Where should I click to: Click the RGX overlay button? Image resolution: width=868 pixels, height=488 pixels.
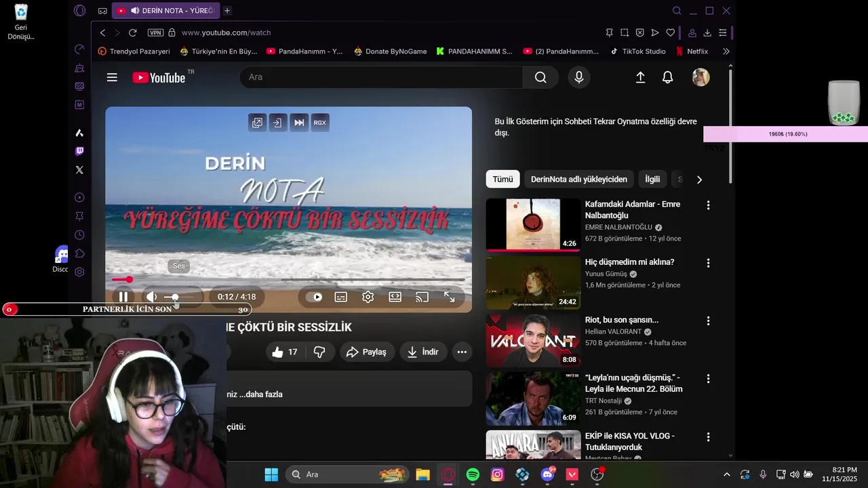[x=320, y=123]
